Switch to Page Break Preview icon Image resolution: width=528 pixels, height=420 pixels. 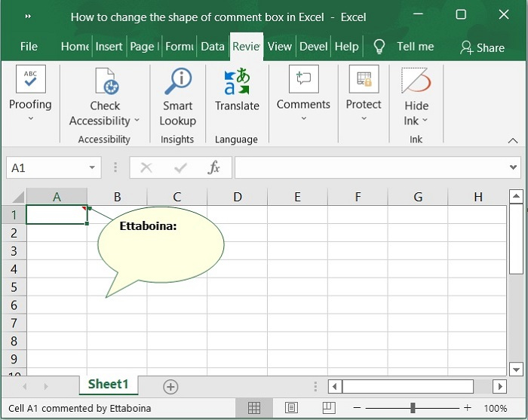coord(329,408)
